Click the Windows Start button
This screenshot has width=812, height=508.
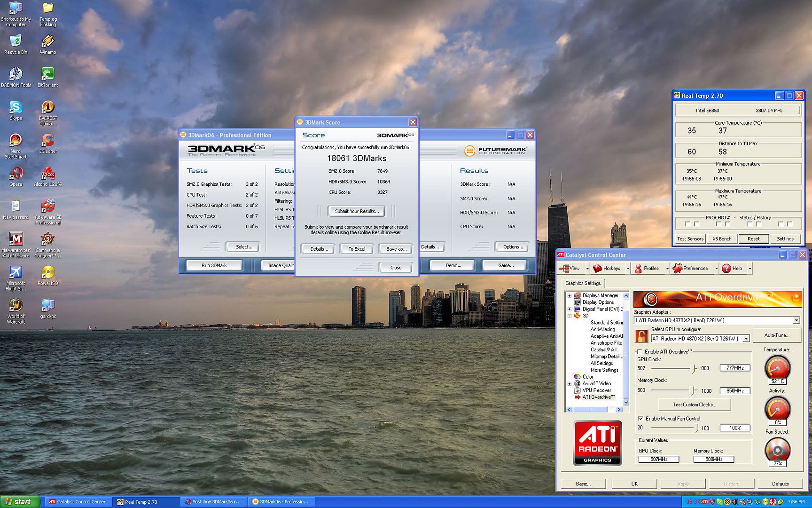click(x=19, y=502)
